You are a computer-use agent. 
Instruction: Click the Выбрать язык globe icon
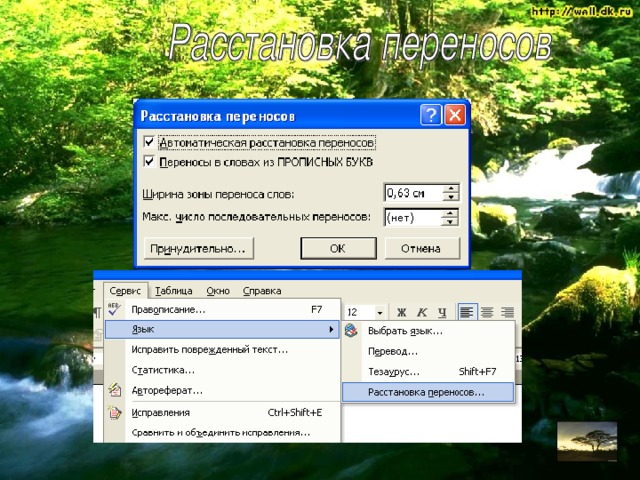(x=351, y=330)
